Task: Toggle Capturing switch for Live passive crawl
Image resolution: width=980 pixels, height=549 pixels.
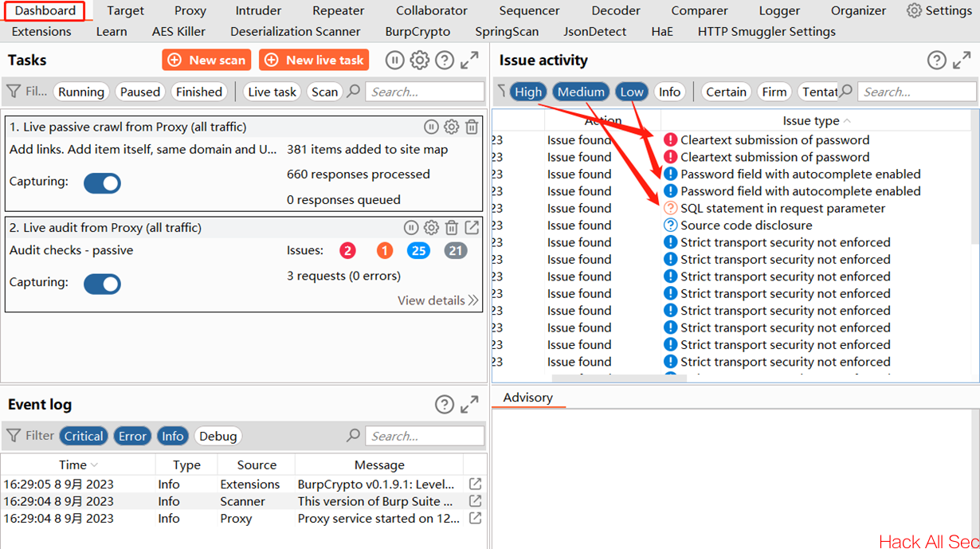Action: click(102, 183)
